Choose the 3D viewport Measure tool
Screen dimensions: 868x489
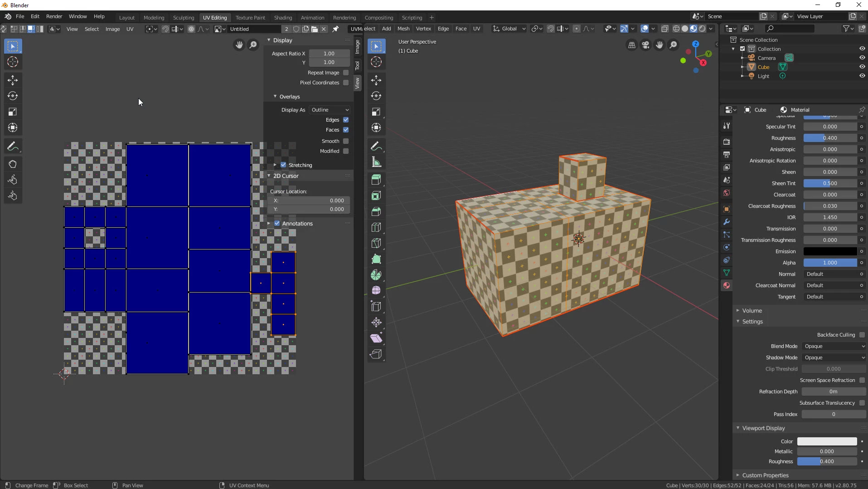point(376,162)
